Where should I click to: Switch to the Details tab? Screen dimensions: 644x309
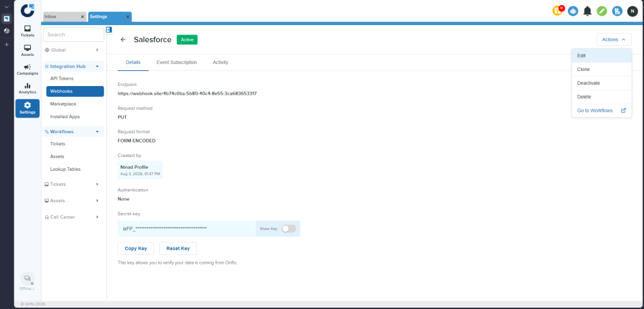pos(133,62)
